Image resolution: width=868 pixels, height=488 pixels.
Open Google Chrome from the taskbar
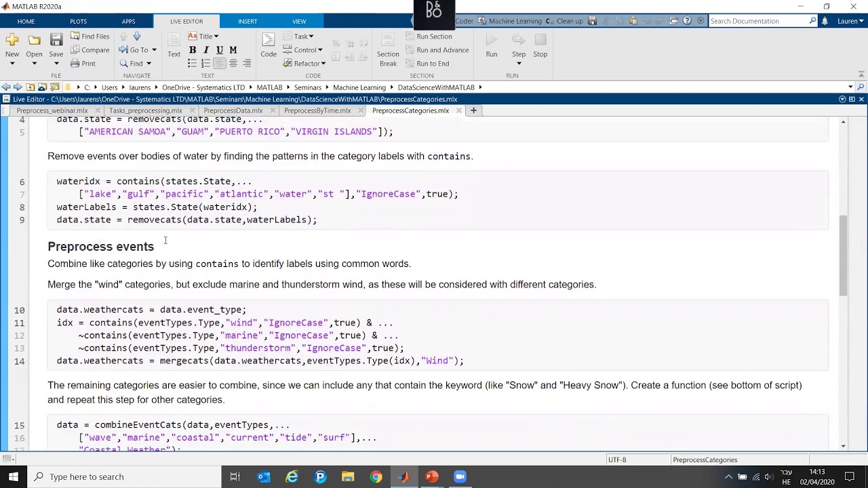tap(376, 476)
